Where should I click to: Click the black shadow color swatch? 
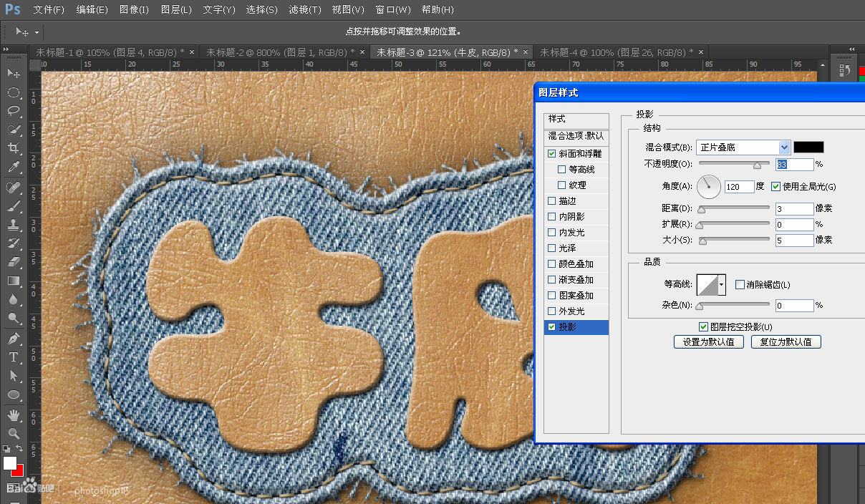(x=808, y=147)
